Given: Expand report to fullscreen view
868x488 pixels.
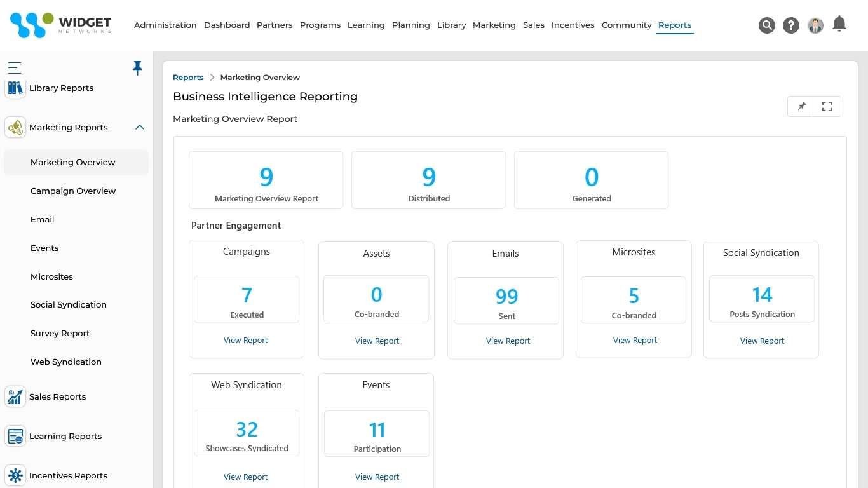Looking at the screenshot, I should pos(827,107).
